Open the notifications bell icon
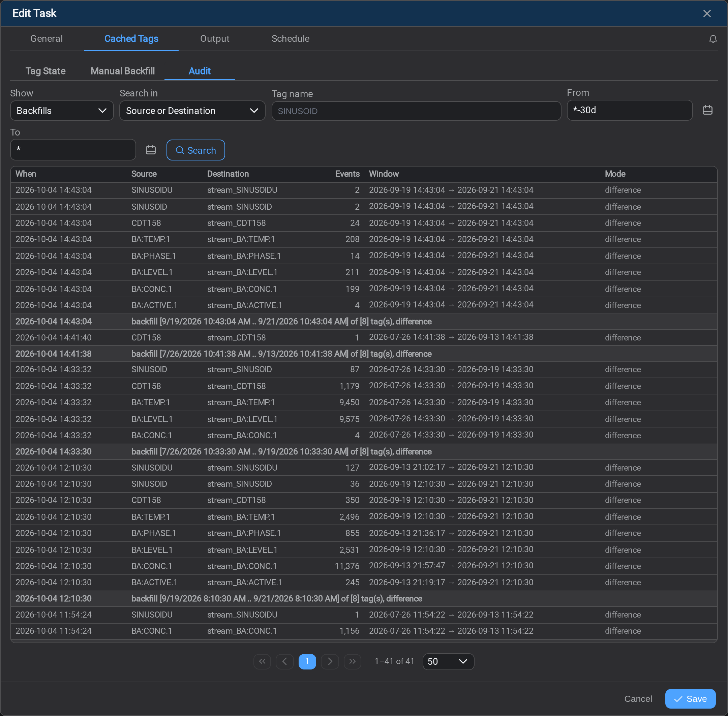The width and height of the screenshot is (728, 716). [x=712, y=39]
